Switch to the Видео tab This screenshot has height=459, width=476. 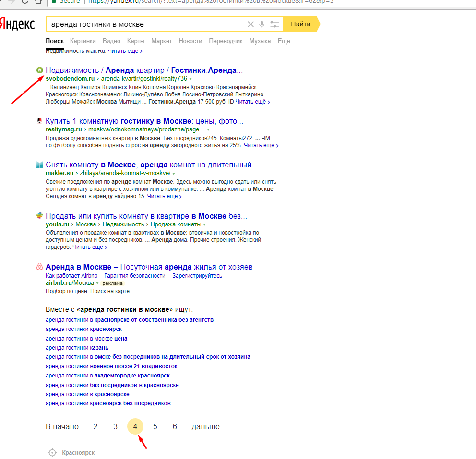[111, 41]
